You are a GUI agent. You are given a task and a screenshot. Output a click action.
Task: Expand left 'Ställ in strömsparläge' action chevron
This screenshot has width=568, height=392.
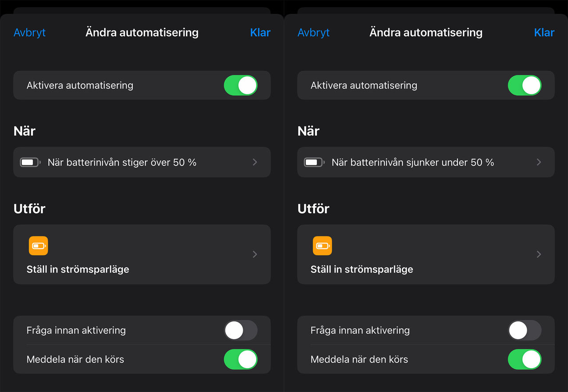click(255, 254)
